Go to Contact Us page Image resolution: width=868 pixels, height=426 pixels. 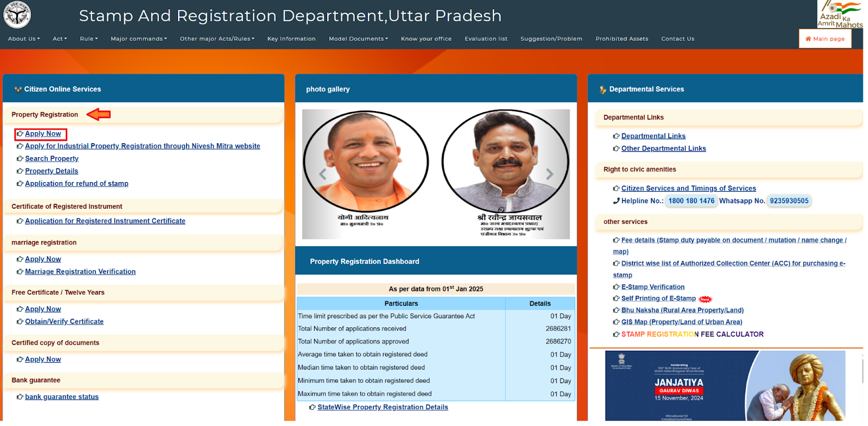point(678,39)
